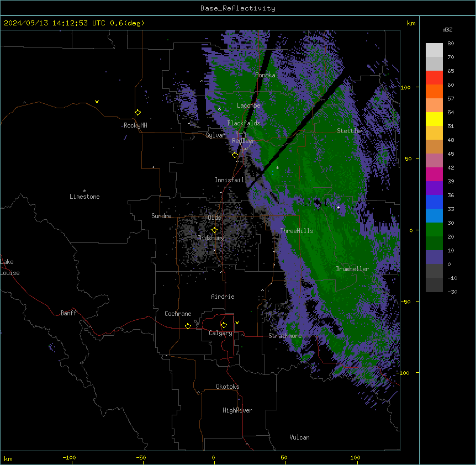Select the Olds town label

(214, 218)
